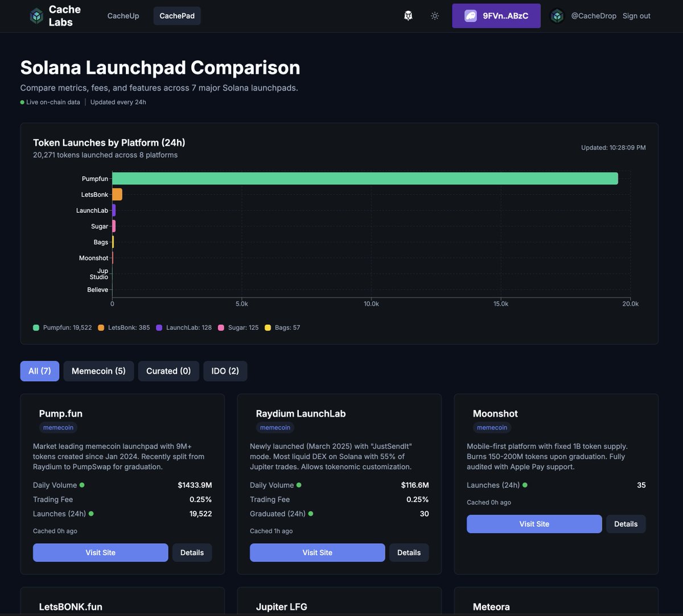Click the pink Sugar legend swatch

[221, 328]
